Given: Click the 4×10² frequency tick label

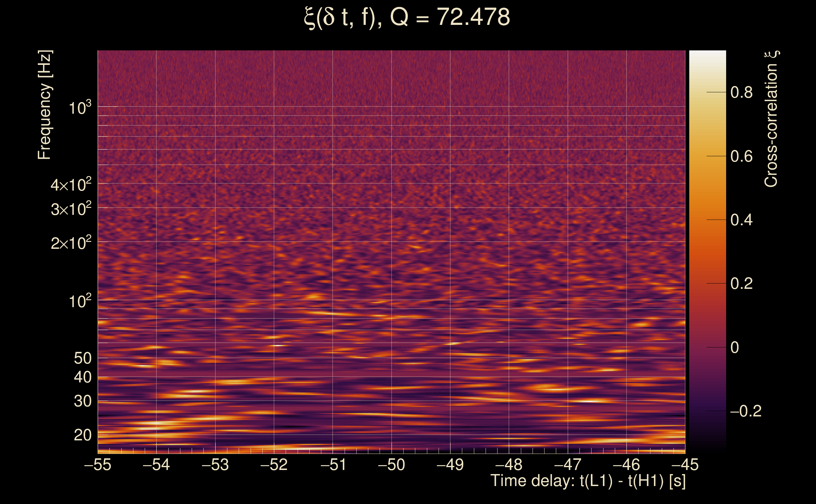Looking at the screenshot, I should 71,184.
